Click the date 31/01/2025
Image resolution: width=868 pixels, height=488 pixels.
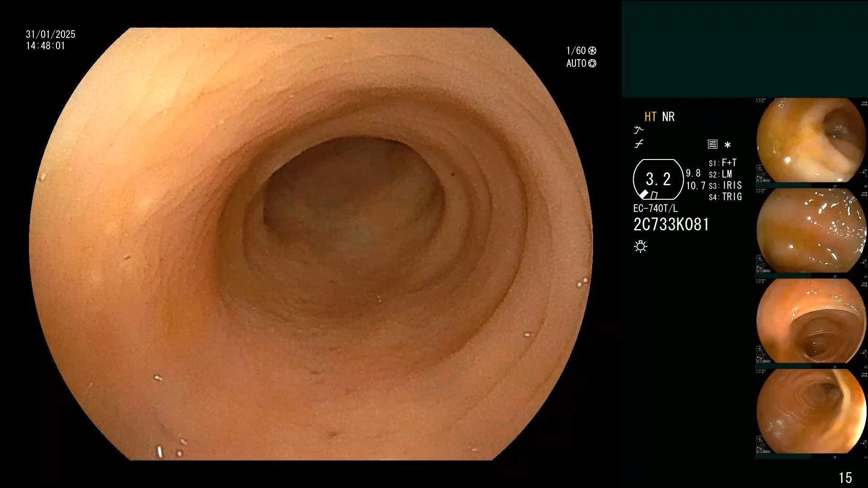51,34
